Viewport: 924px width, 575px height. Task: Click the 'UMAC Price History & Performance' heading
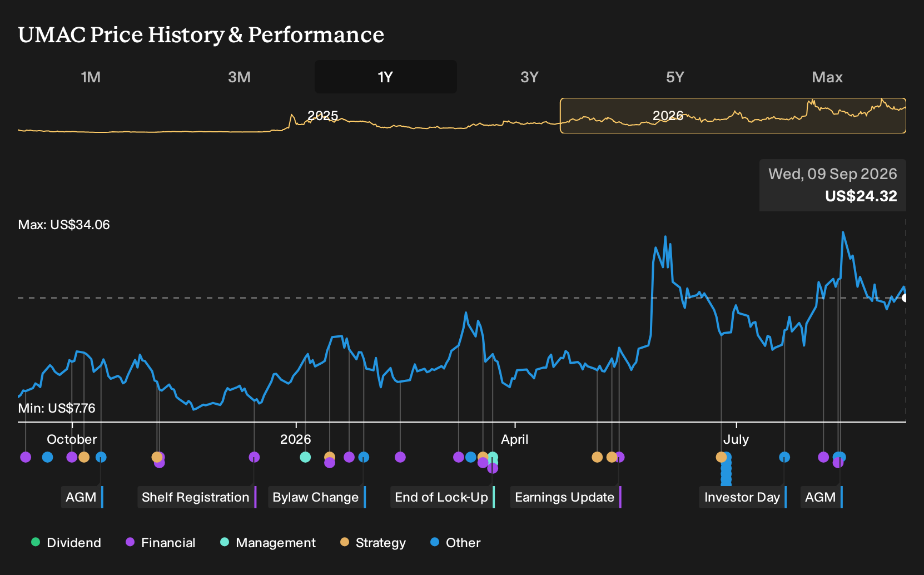pos(201,34)
